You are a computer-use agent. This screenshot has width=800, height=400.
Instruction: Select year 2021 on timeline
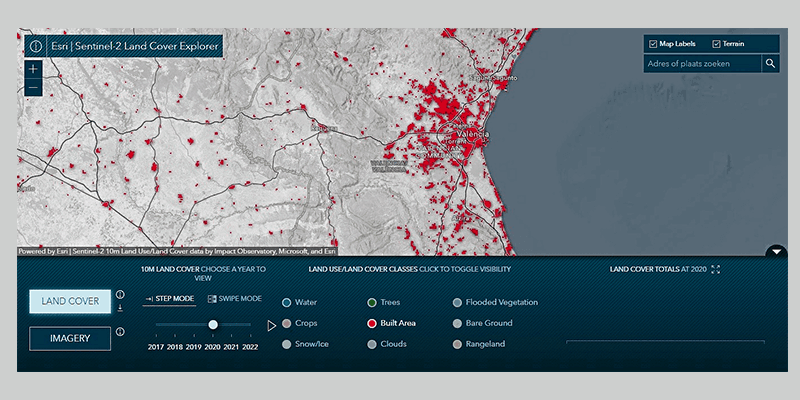tap(232, 347)
